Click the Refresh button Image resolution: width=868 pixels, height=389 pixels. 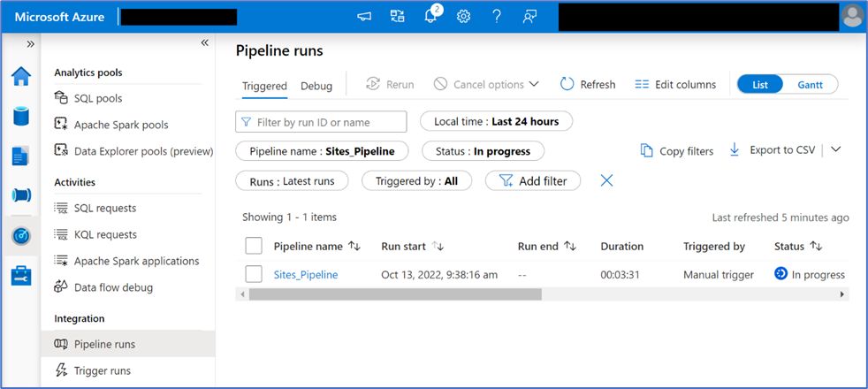click(x=588, y=84)
